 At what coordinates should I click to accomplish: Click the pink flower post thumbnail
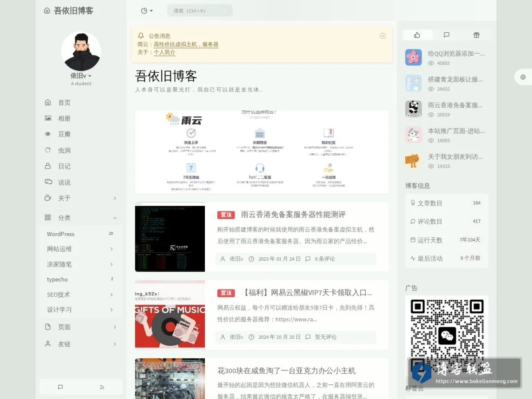click(x=414, y=57)
